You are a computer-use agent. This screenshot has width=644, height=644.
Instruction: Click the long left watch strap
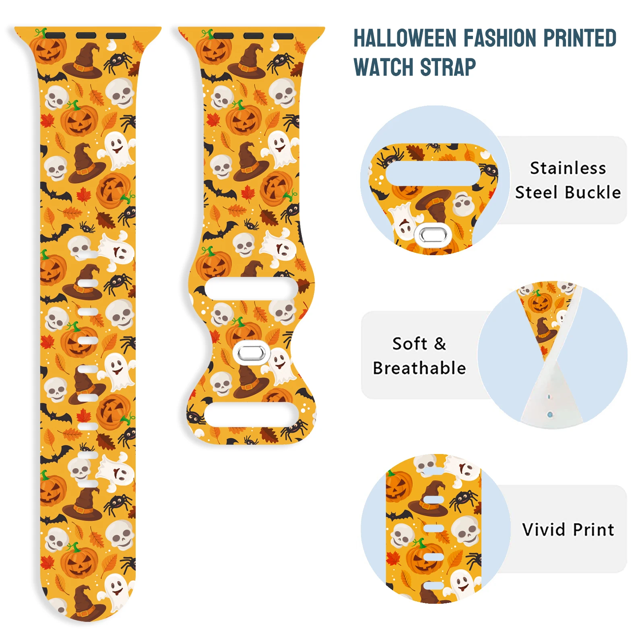point(88,322)
